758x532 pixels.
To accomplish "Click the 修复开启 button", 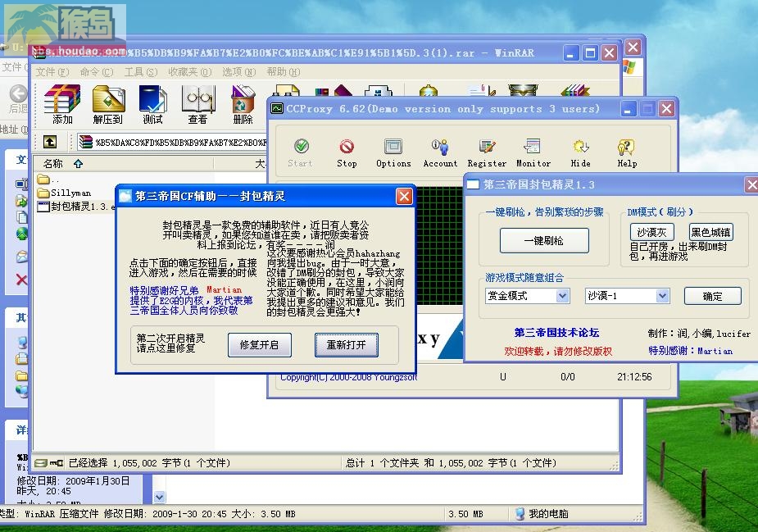I will tap(260, 345).
